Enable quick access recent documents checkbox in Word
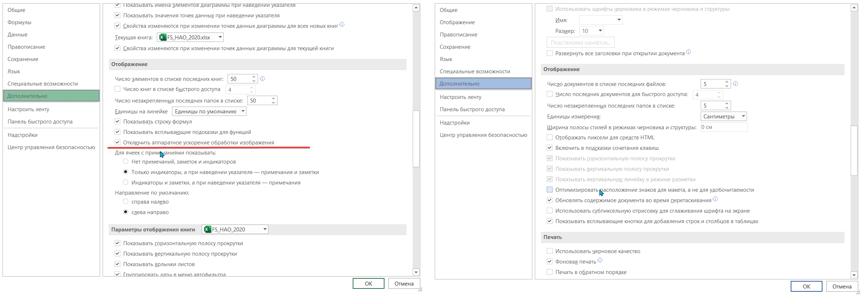 click(550, 94)
